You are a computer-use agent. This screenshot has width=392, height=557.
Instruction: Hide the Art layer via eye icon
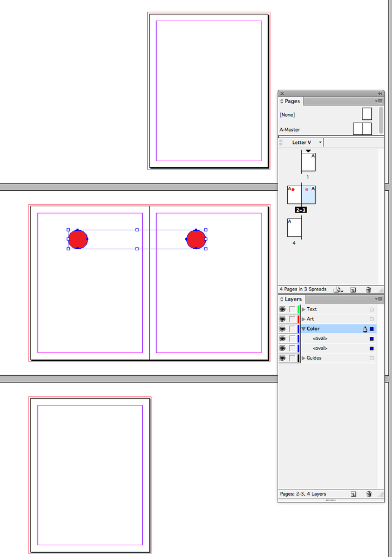(283, 319)
